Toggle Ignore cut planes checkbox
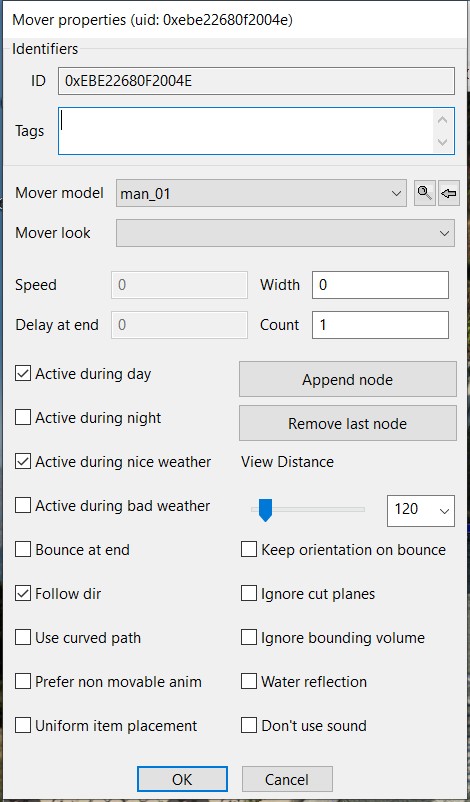The height and width of the screenshot is (802, 470). [249, 594]
